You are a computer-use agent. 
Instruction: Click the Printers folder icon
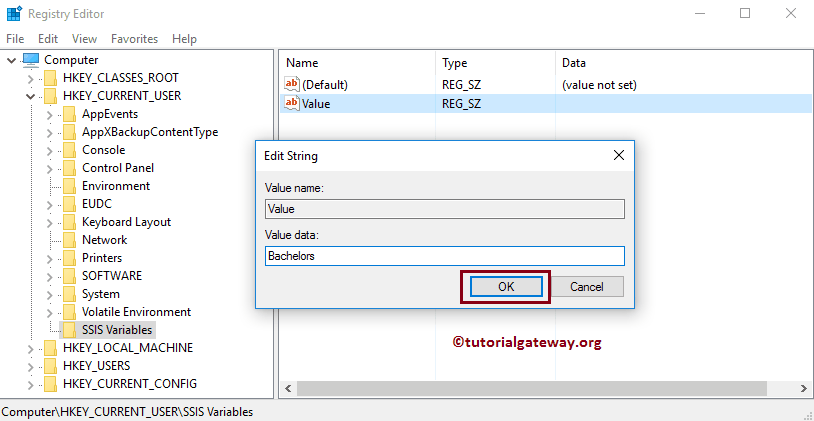coord(69,258)
